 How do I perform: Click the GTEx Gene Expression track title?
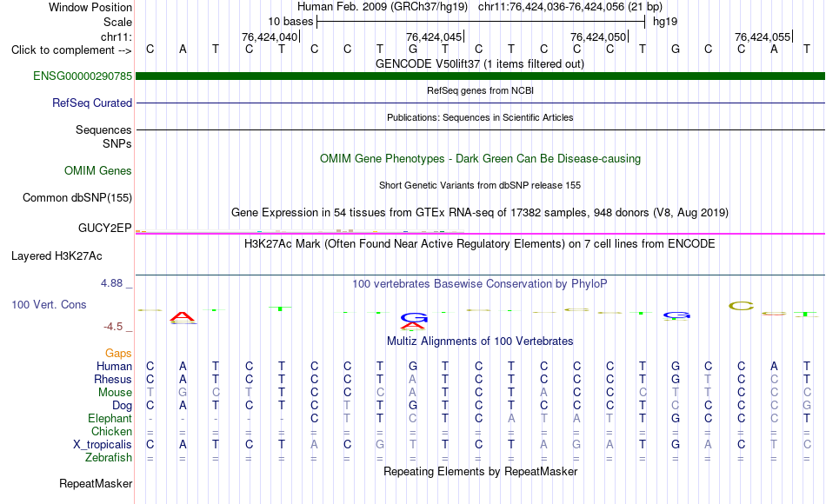tap(479, 213)
